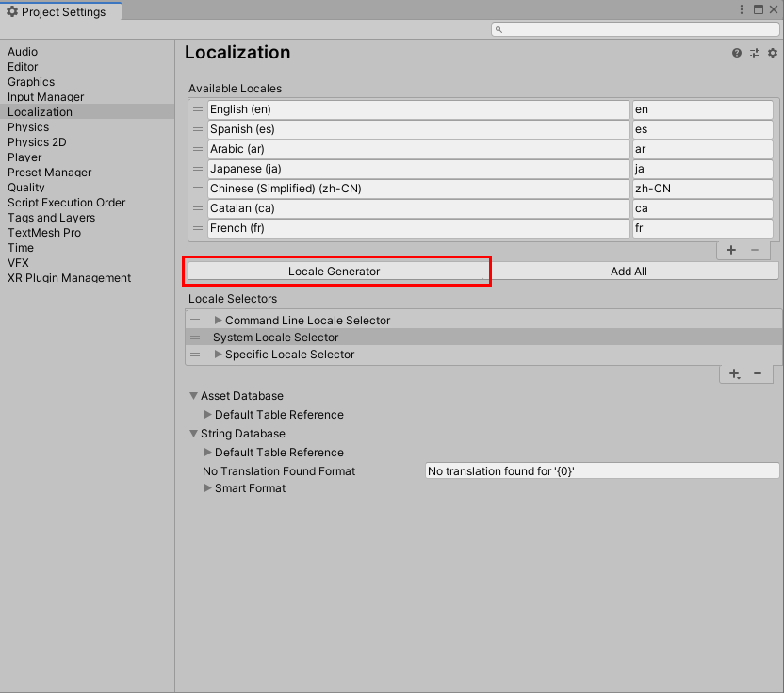
Task: Edit the locale code field for French
Action: click(x=702, y=227)
